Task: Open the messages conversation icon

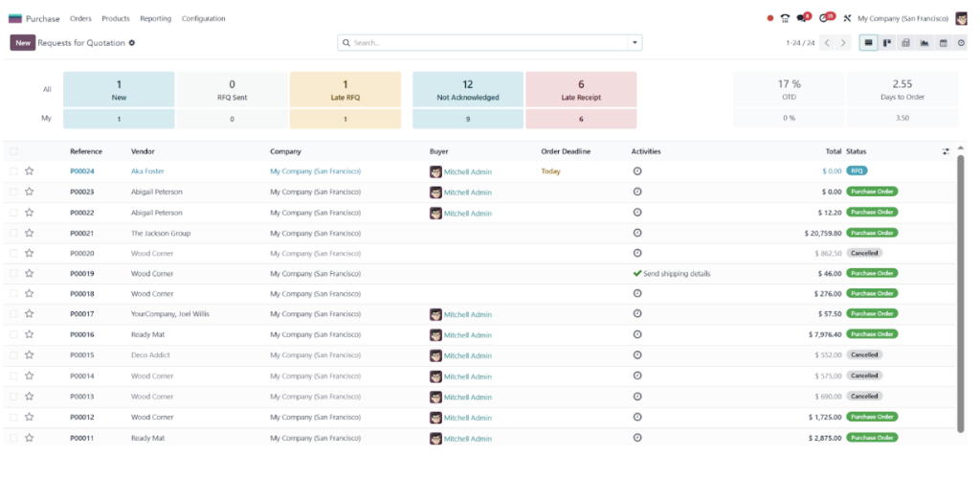Action: click(x=803, y=18)
